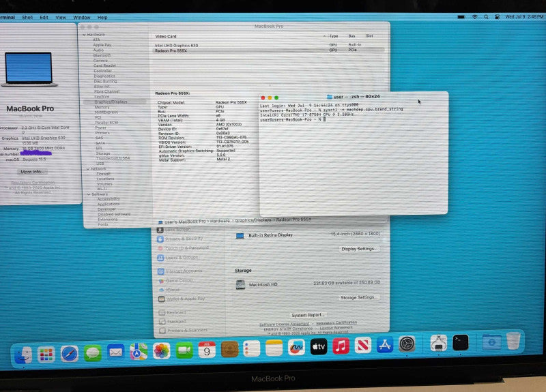Open the Edit menu
Image resolution: width=546 pixels, height=392 pixels.
[x=44, y=18]
